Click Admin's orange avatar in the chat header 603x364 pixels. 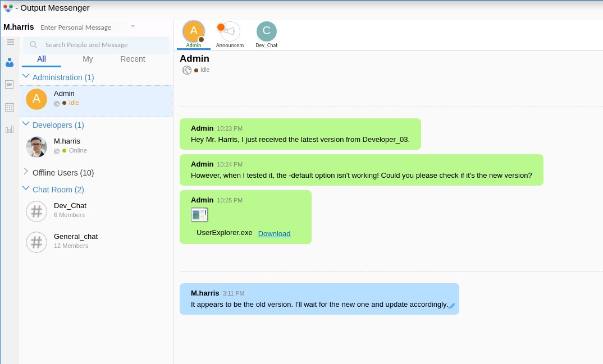click(194, 31)
